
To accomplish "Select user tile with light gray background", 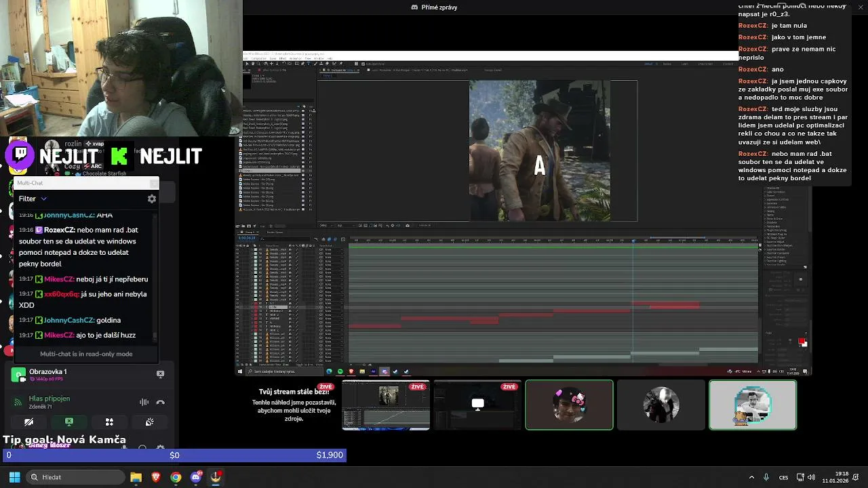I will (753, 405).
